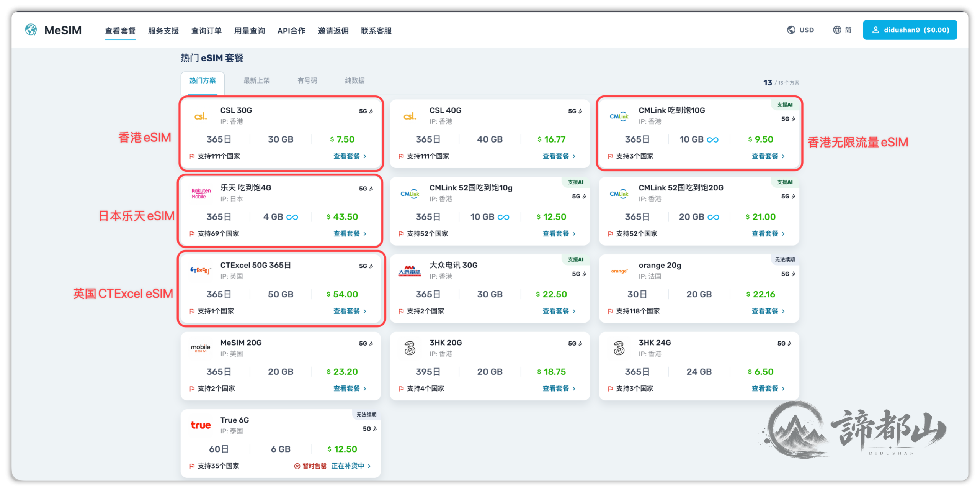The image size is (980, 492).
Task: Click the 3 logo on 3HK 20G card
Action: (x=410, y=348)
